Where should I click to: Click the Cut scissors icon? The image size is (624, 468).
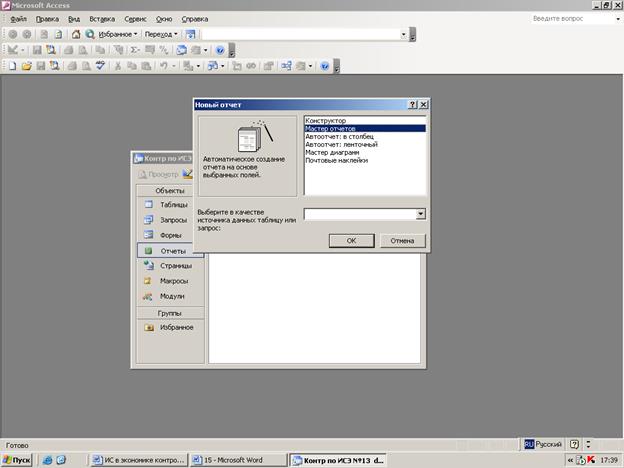click(x=118, y=66)
